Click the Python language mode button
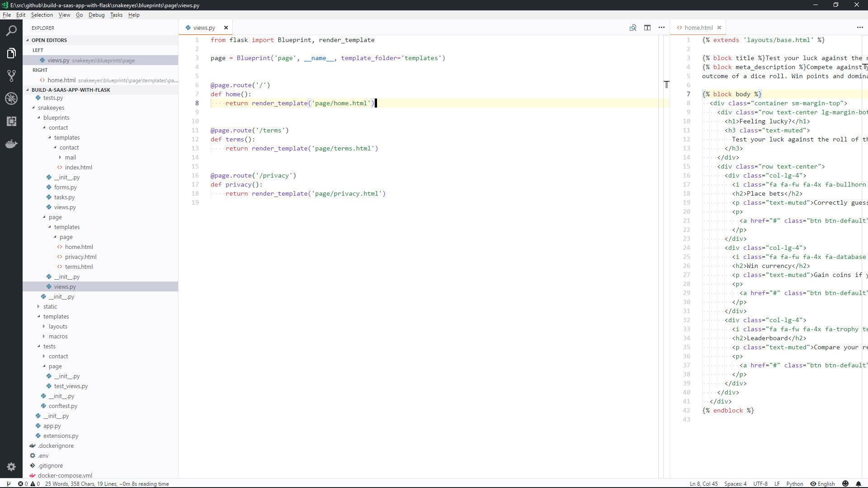868x488 pixels. click(x=794, y=483)
